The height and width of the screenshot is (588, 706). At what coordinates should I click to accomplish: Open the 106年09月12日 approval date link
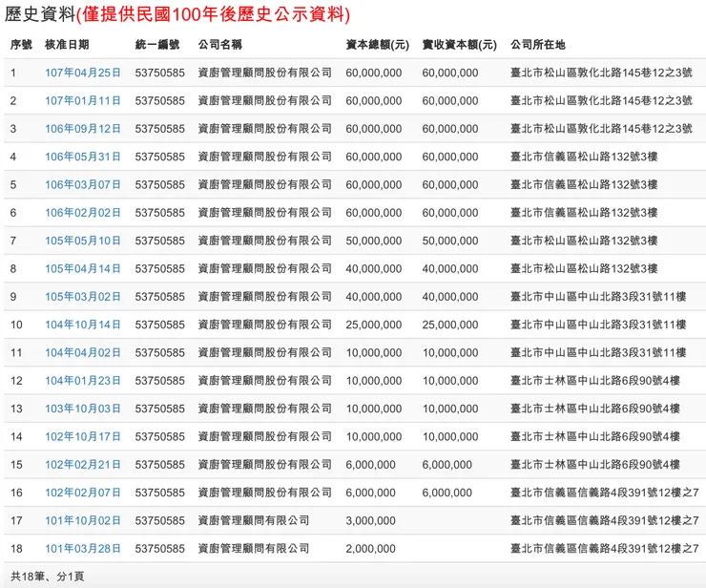point(83,129)
